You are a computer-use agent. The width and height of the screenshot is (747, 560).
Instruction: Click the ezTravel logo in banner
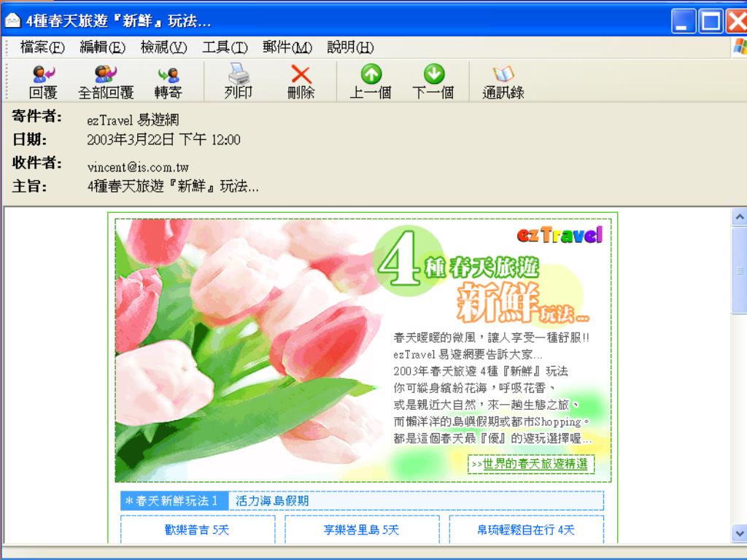pyautogui.click(x=560, y=235)
